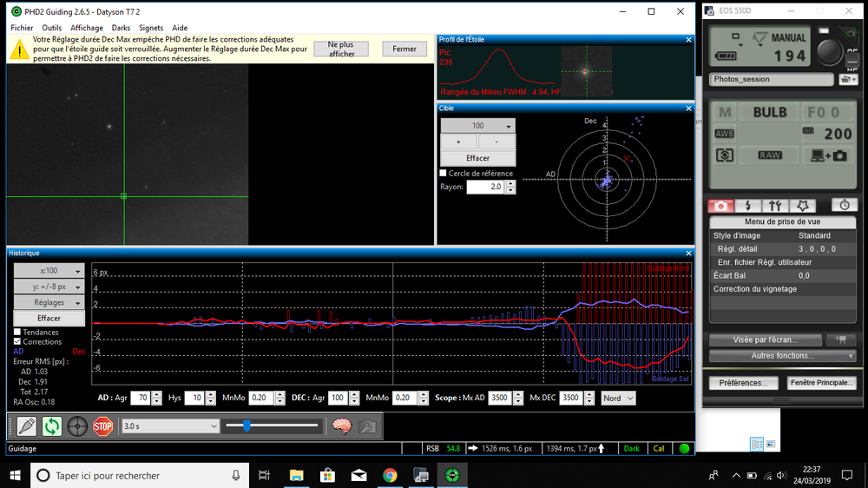
Task: Select the flash settings lightning tab
Action: coord(748,206)
